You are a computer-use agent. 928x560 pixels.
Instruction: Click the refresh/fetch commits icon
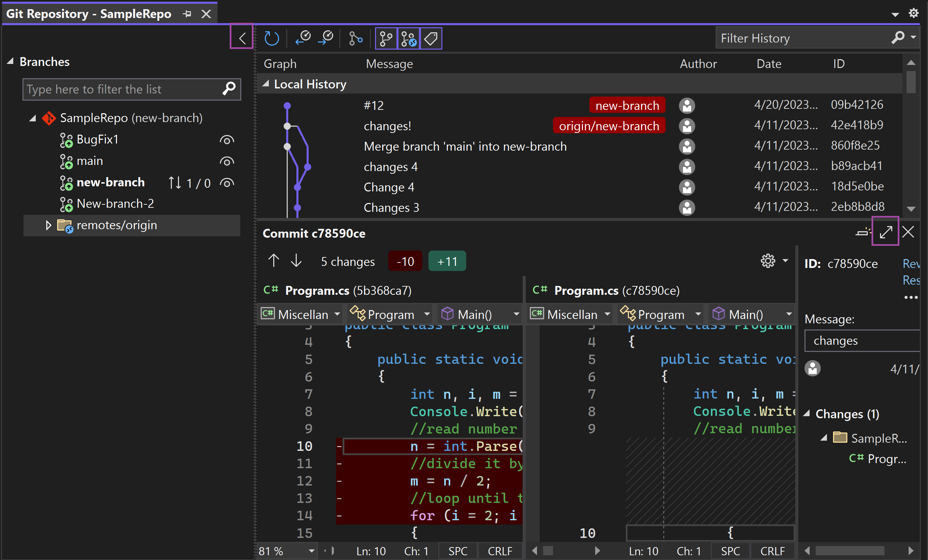point(272,38)
